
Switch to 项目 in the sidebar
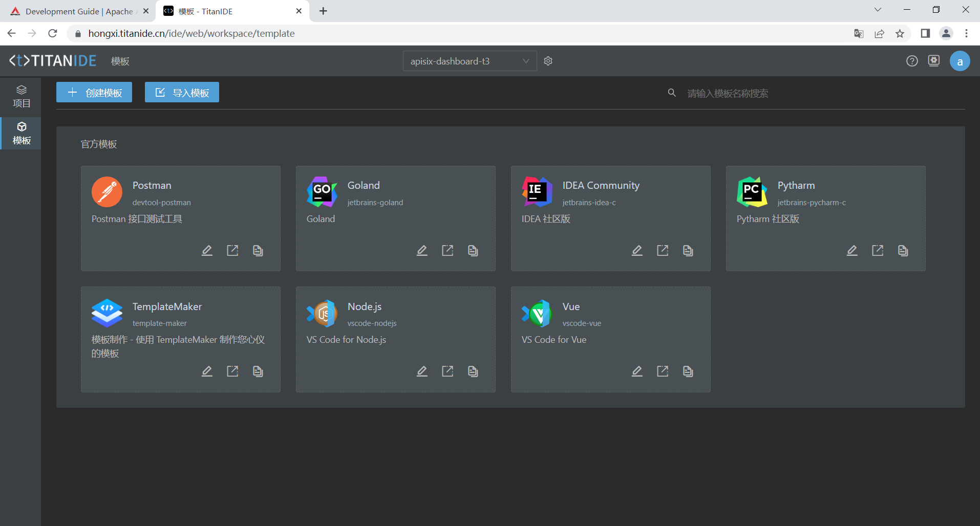[x=21, y=96]
